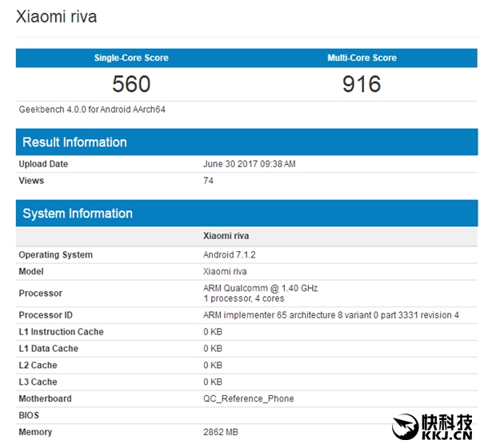Select the Geekbench 4.0.0 for Android AArch64 text
The image size is (480, 448).
point(92,110)
